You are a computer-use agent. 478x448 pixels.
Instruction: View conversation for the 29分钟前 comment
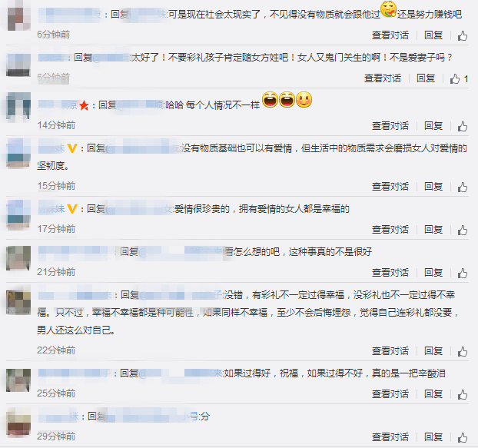[x=390, y=437]
